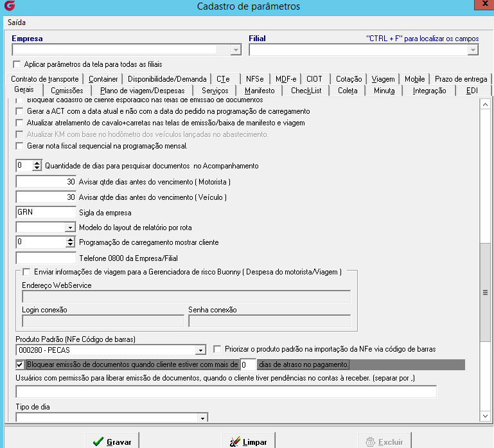494x448 pixels.
Task: Open the Comissões tab
Action: pyautogui.click(x=67, y=91)
